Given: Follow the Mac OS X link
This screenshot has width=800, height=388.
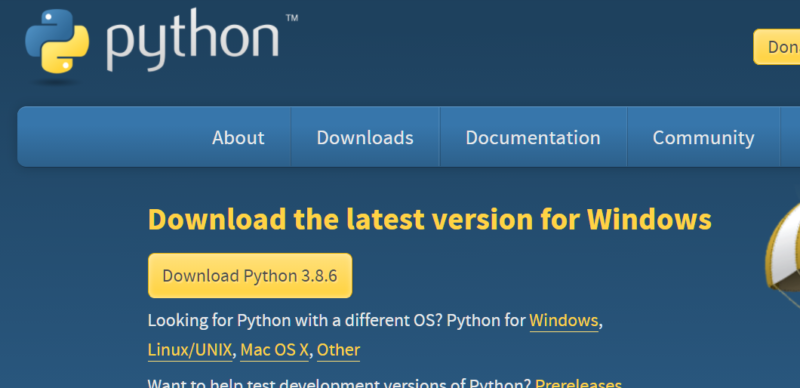Looking at the screenshot, I should click(x=274, y=350).
